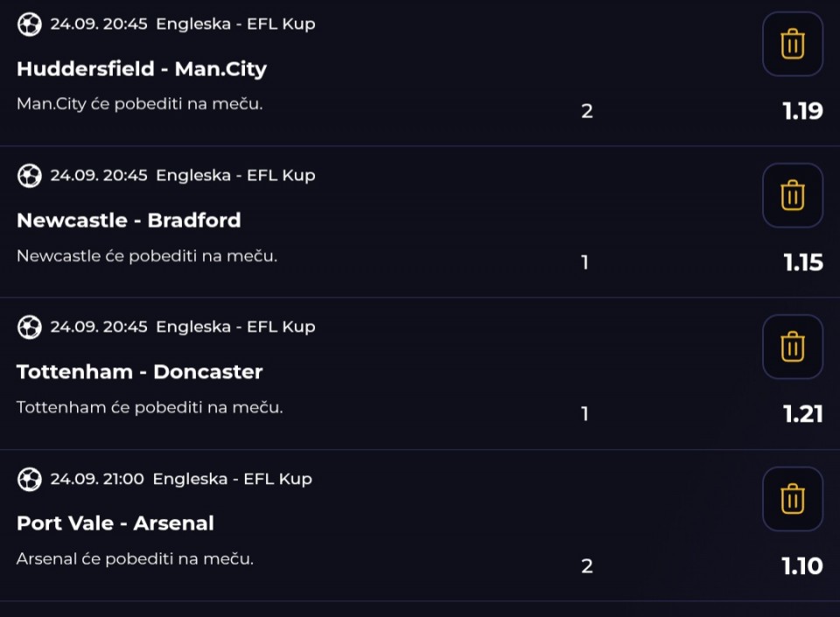
Task: Click pick '1' on Newcastle - Bradford row
Action: click(585, 263)
